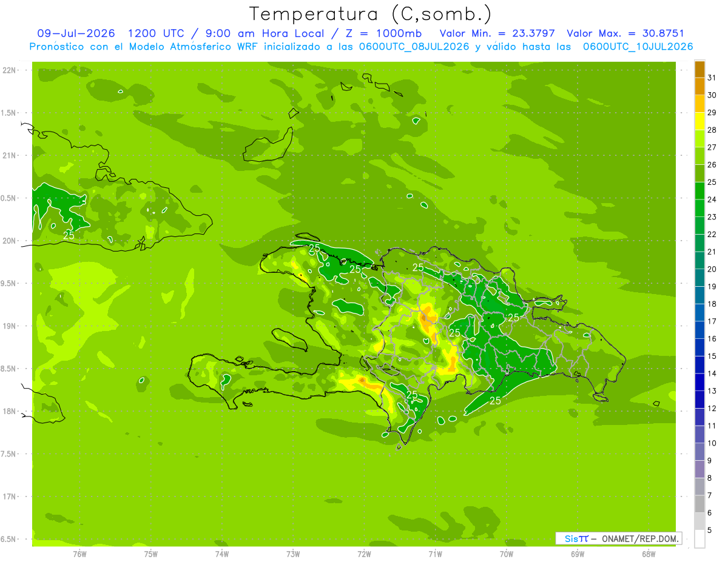
Task: Click the "20N" latitude axis label
Action: tap(9, 241)
